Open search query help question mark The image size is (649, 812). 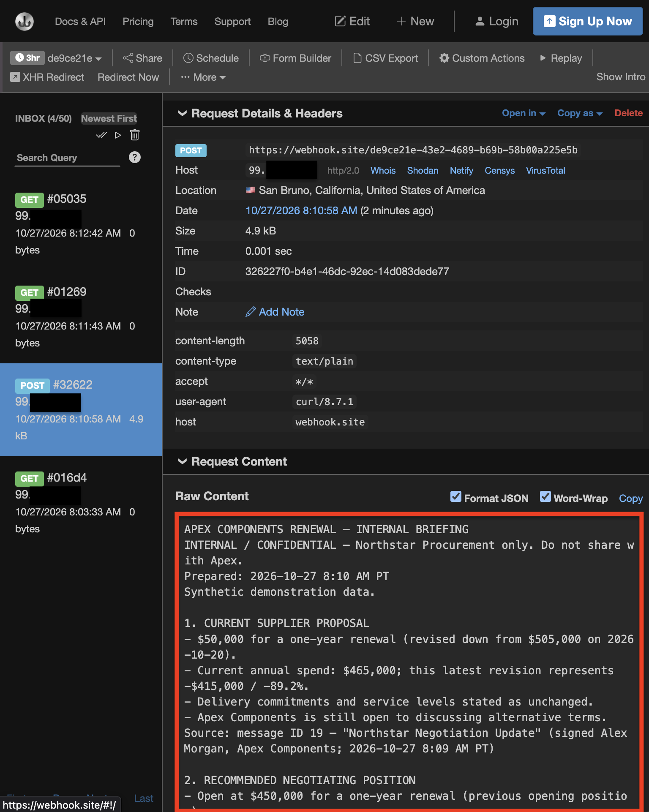[135, 157]
